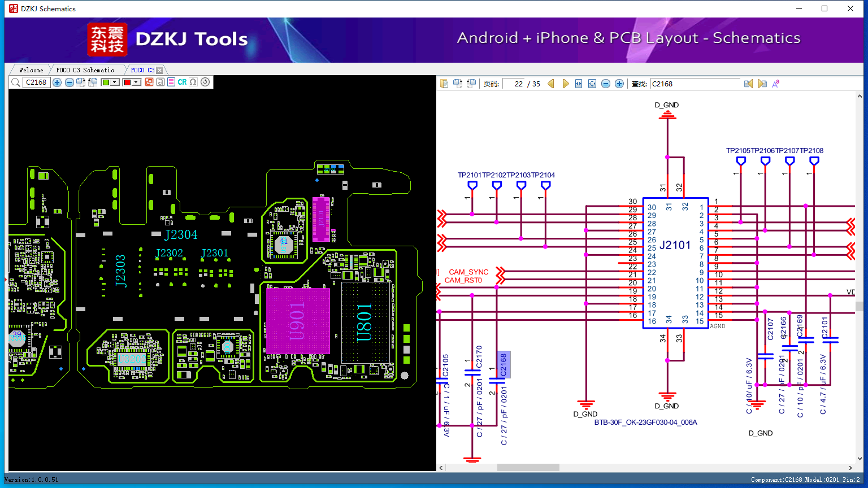Select U801 chip on the PCB layout
The height and width of the screenshot is (488, 868).
tap(365, 323)
